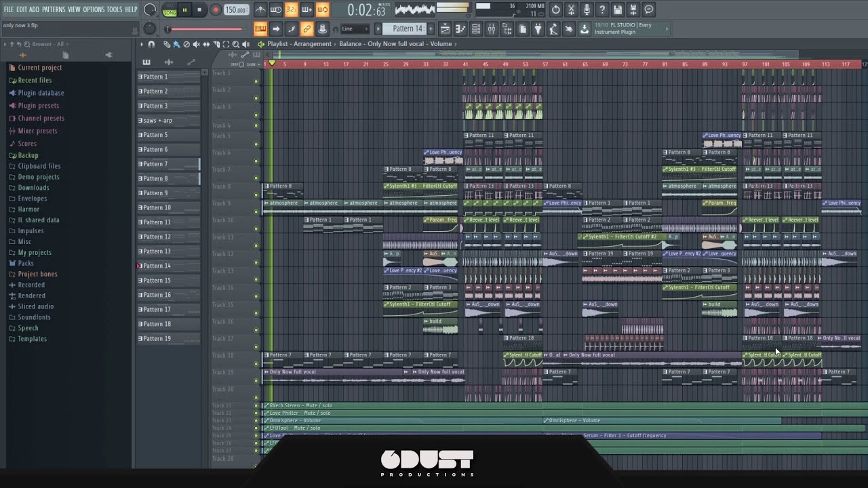
Task: Open the news speech bubble icon
Action: (649, 9)
